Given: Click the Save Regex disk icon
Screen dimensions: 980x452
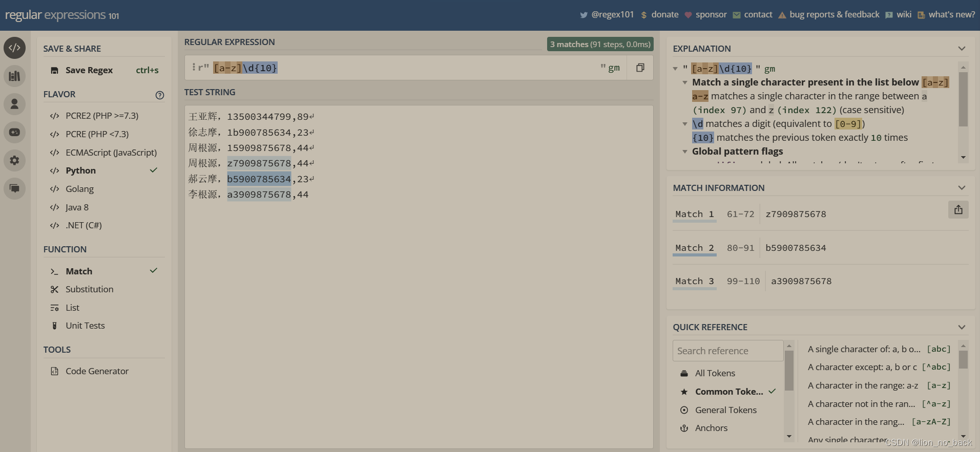Looking at the screenshot, I should (54, 71).
